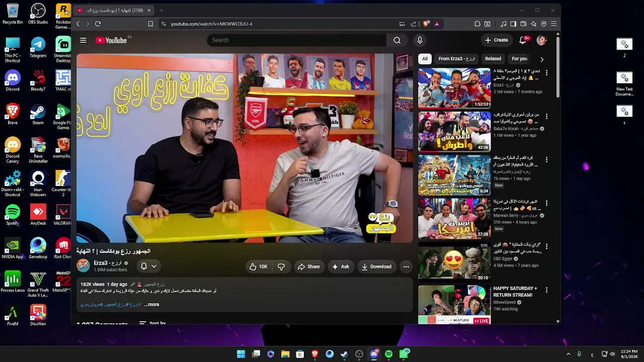
Task: Open more options for the Marwan Serry video
Action: [x=546, y=203]
